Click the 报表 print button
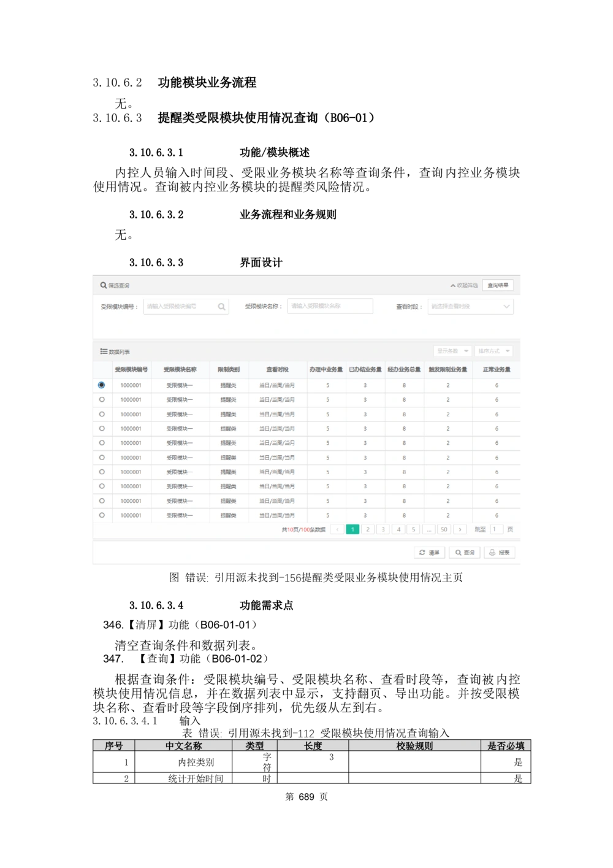Screen dimensions: 613x868 pos(499,553)
